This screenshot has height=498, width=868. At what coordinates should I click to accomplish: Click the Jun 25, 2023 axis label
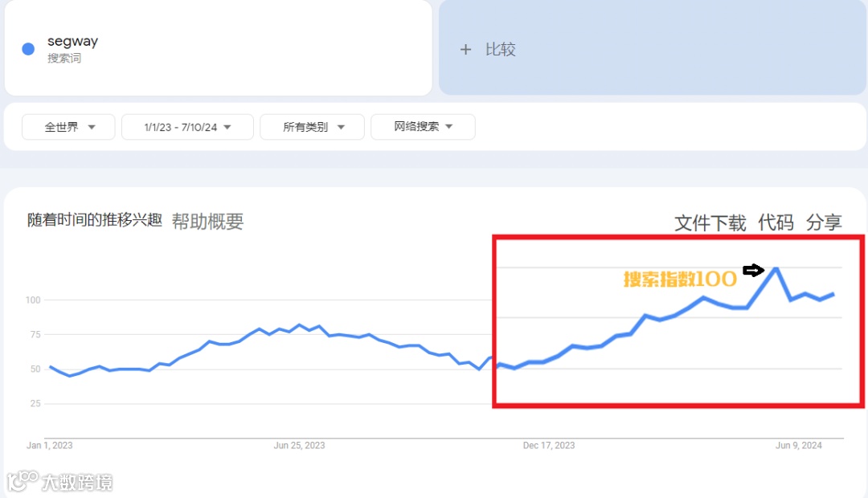point(299,446)
